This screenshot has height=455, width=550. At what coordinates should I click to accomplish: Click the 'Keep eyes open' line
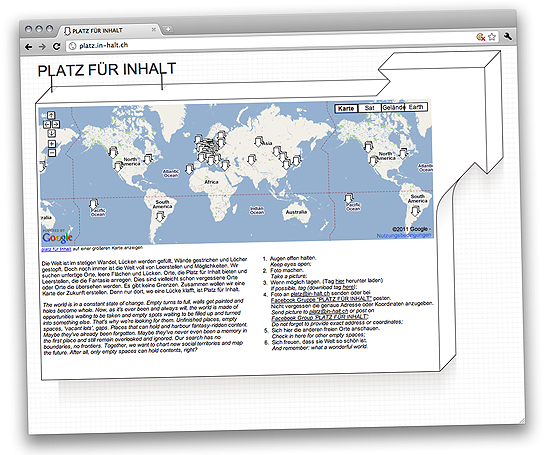click(x=291, y=264)
